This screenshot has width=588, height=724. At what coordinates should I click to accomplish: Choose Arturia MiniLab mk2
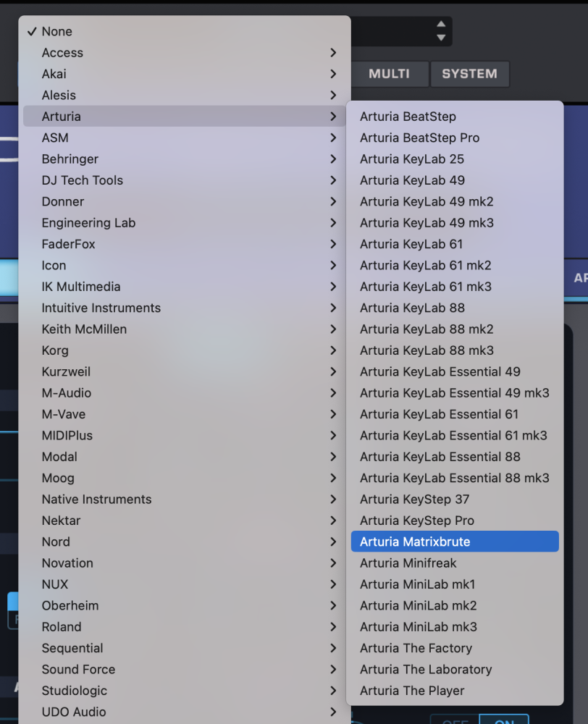pos(455,605)
